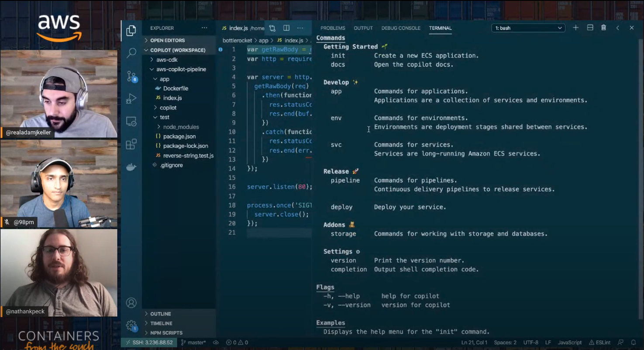This screenshot has width=644, height=350.
Task: Expand the OPEN EDITORS section
Action: 179,40
